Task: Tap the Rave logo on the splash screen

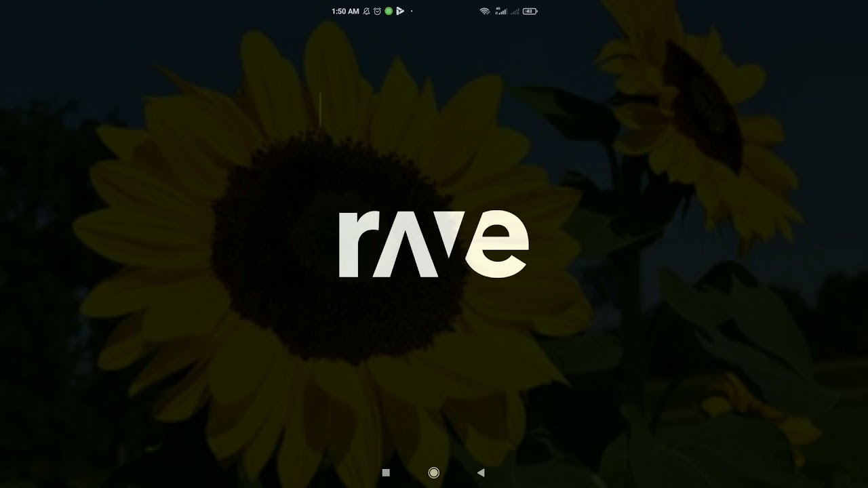Action: point(433,245)
